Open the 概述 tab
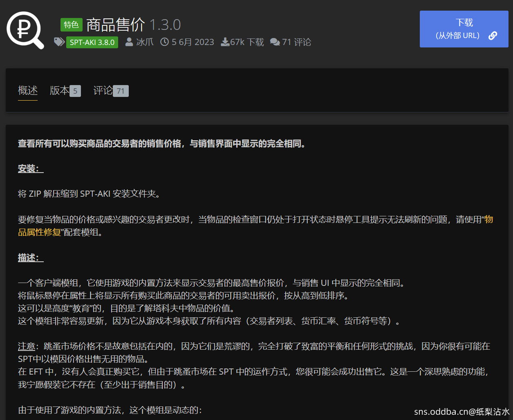 click(x=28, y=90)
